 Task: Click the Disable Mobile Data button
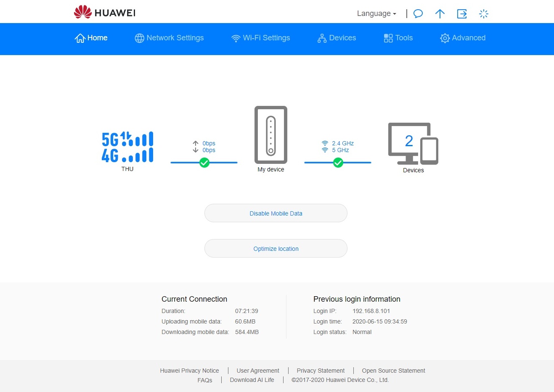tap(276, 213)
